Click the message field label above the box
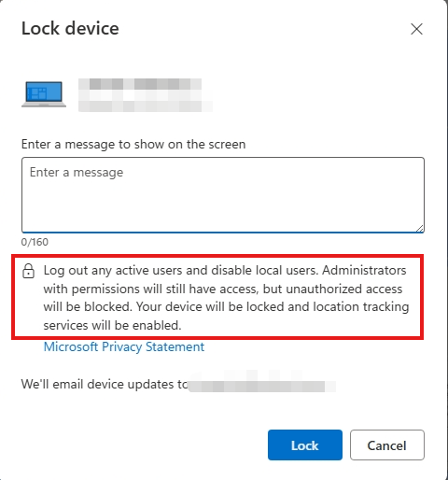The image size is (448, 480). [x=133, y=145]
